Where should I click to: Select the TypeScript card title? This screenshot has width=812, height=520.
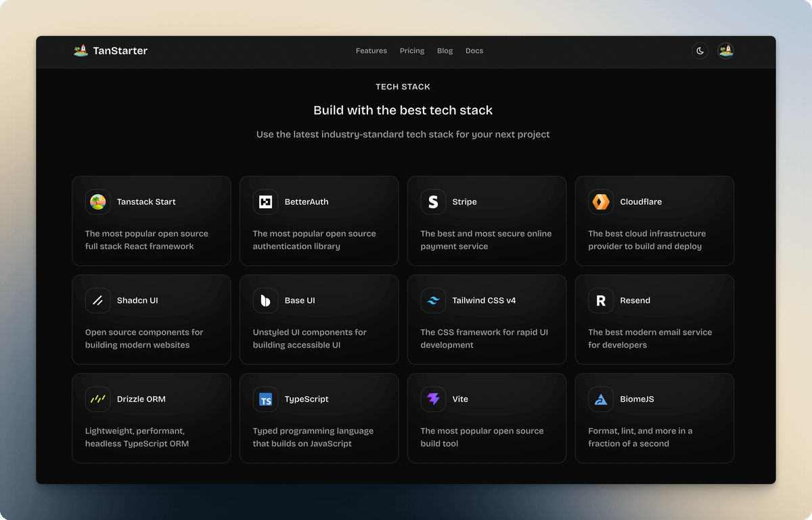307,400
